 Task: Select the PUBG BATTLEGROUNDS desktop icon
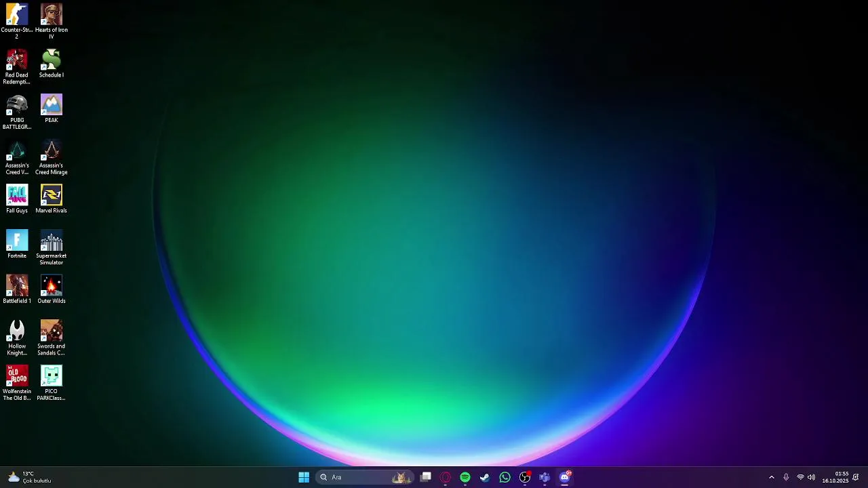[x=17, y=112]
